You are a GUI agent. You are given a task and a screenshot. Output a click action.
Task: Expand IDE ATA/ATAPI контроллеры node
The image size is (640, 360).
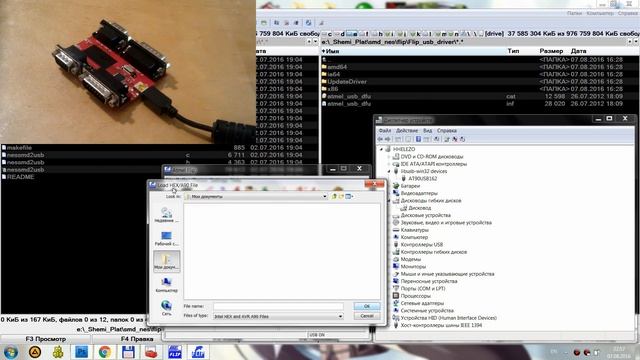(389, 164)
